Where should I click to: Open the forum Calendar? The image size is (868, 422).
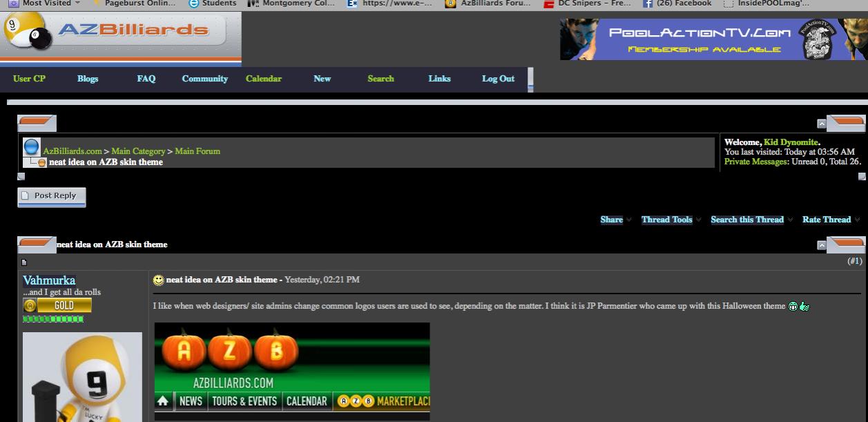(264, 79)
